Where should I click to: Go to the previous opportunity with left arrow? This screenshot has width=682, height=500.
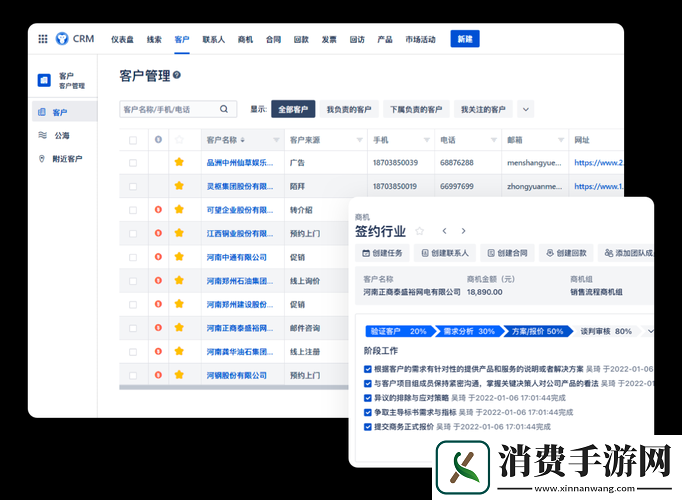coord(444,231)
